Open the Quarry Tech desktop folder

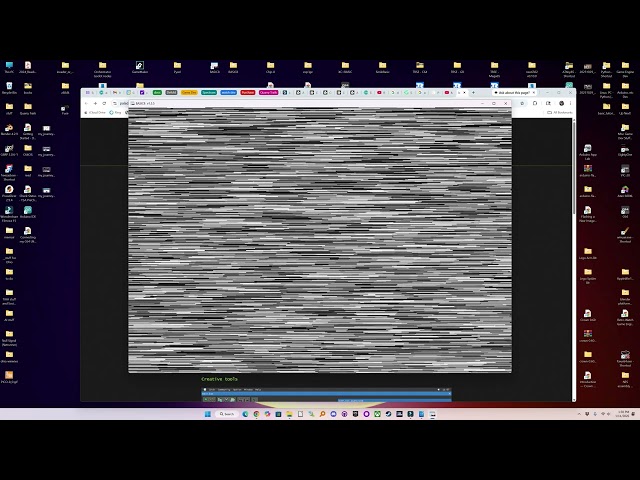28,109
